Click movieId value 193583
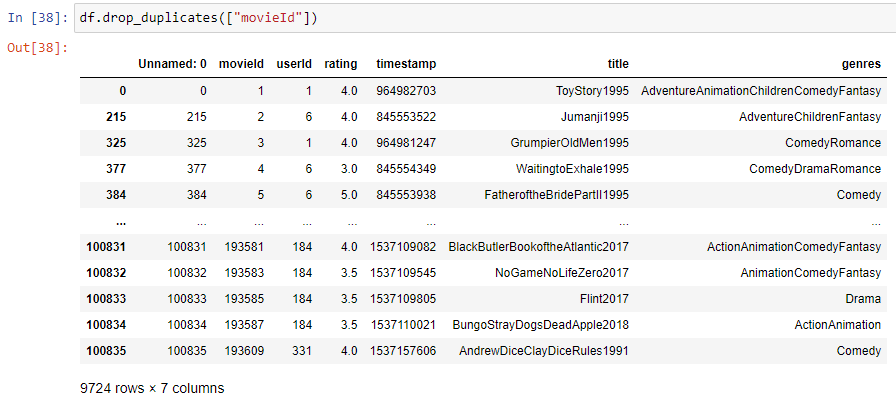This screenshot has height=403, width=896. pyautogui.click(x=243, y=273)
